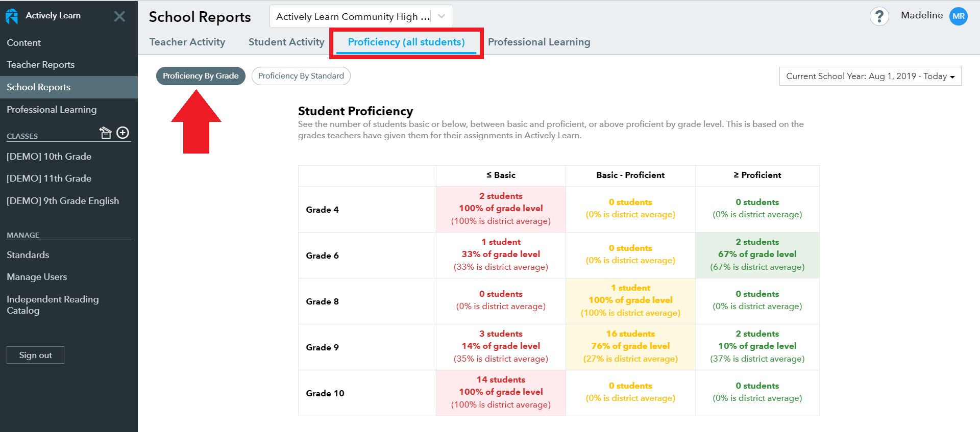
Task: Click the Sign out button
Action: click(35, 355)
